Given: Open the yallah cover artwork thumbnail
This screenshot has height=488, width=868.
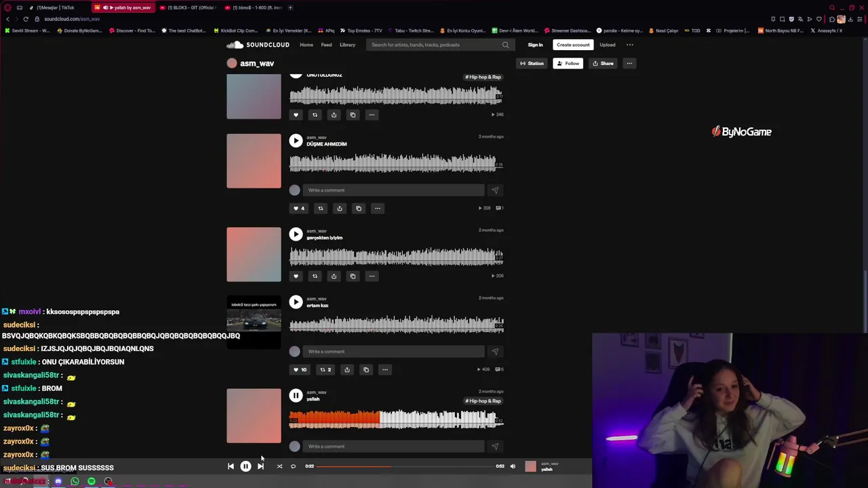Looking at the screenshot, I should click(x=254, y=415).
